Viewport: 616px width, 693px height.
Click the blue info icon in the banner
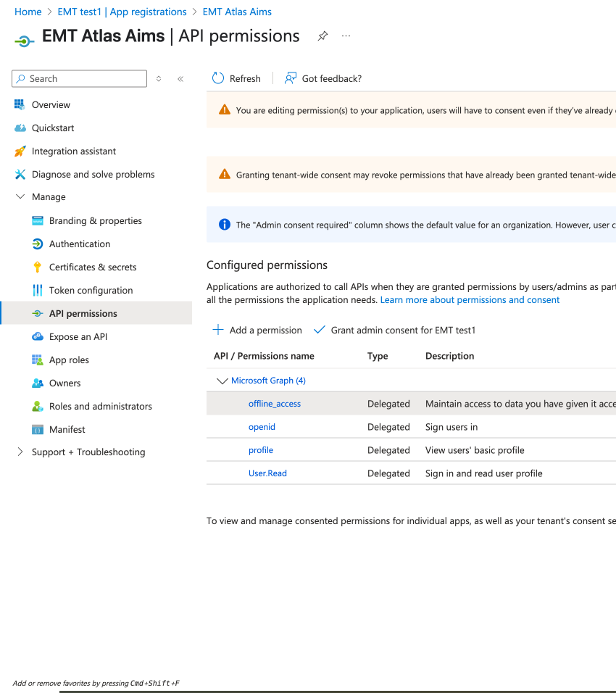coord(225,225)
